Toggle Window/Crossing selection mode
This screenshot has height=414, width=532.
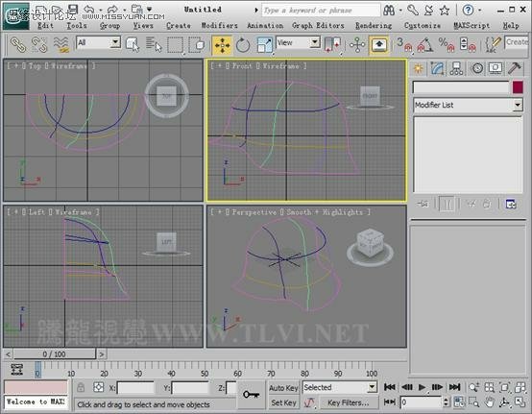pyautogui.click(x=197, y=44)
